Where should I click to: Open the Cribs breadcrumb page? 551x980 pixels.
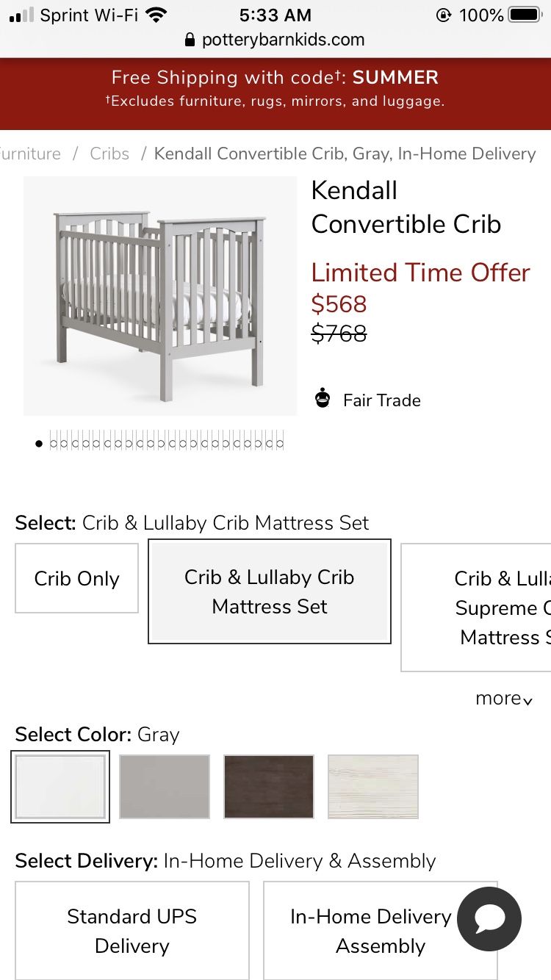109,154
